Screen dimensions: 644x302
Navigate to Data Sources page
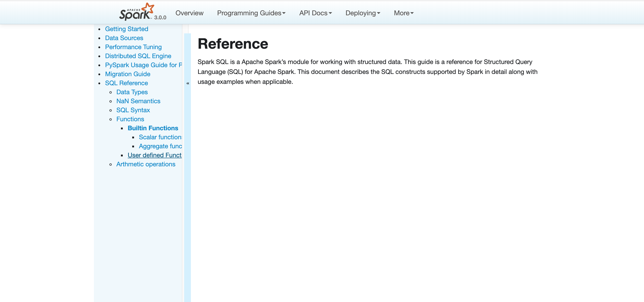coord(124,38)
